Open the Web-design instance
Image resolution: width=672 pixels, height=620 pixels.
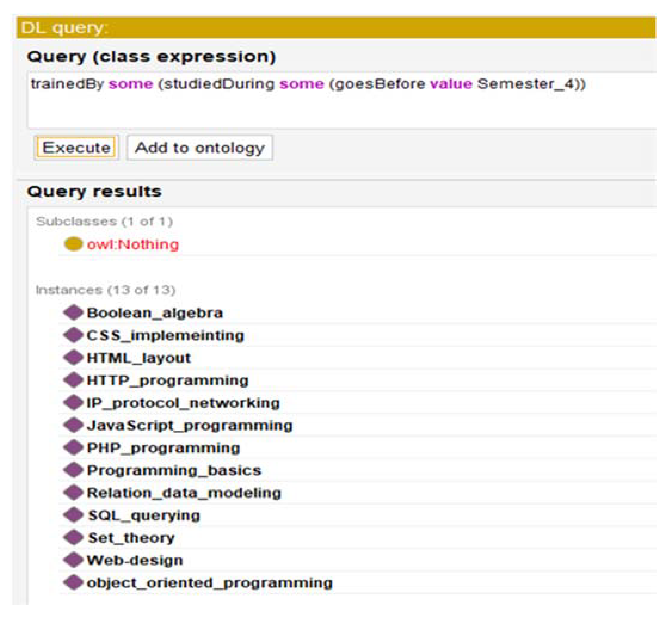[135, 560]
